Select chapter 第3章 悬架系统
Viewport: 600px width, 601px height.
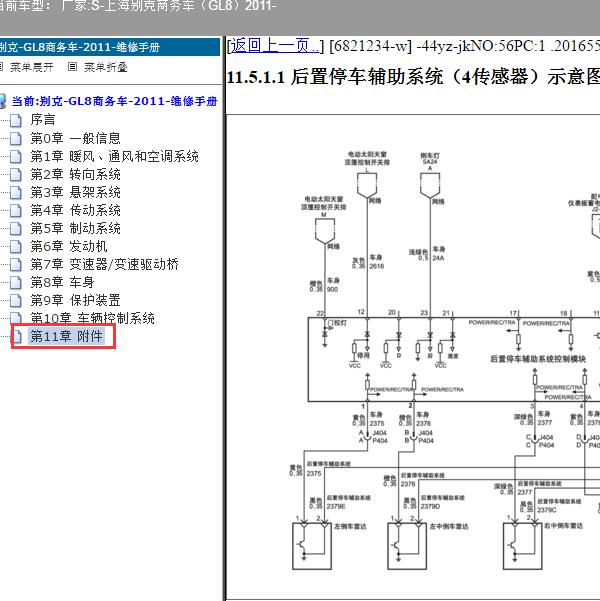click(x=76, y=192)
